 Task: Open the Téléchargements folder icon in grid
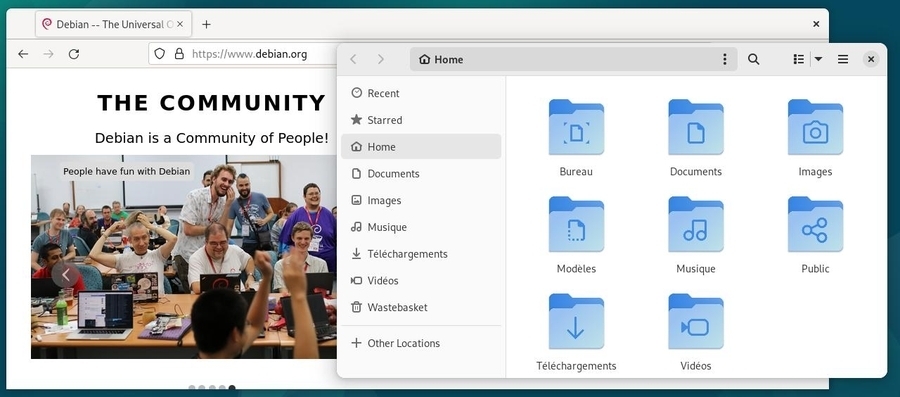click(x=576, y=321)
